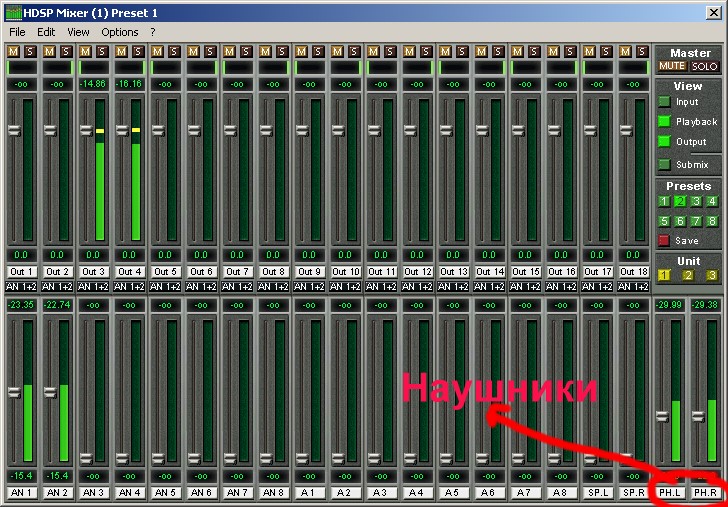Mute the Out 9 channel

pyautogui.click(x=301, y=52)
